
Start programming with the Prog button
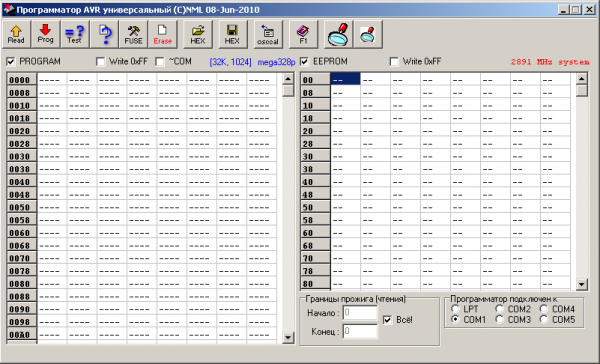(x=45, y=34)
